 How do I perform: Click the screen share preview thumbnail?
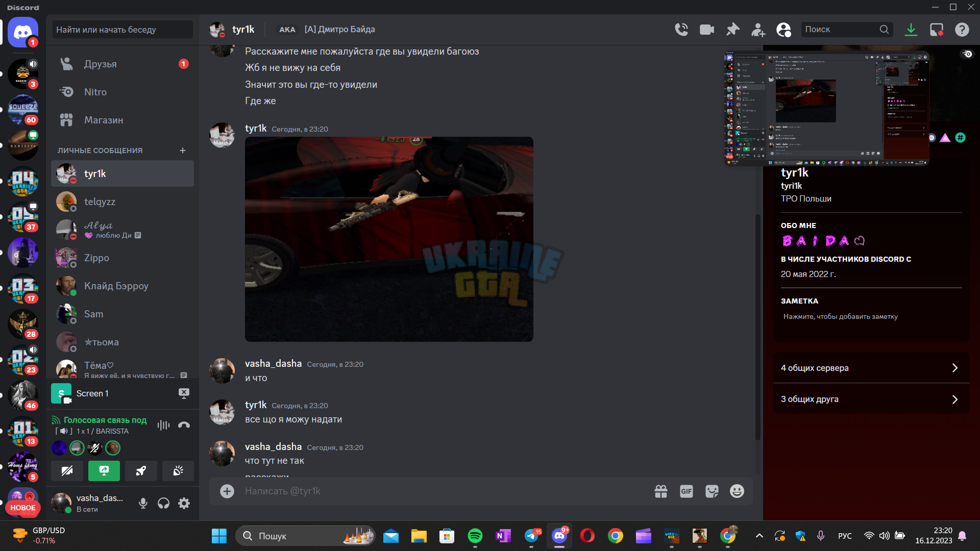pos(827,109)
